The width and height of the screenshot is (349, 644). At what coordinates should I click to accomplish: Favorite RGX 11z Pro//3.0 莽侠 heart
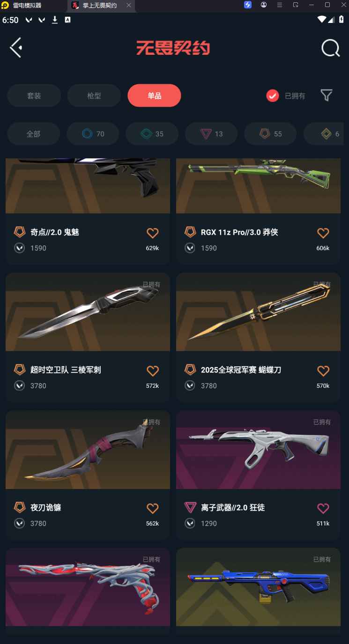click(x=323, y=233)
